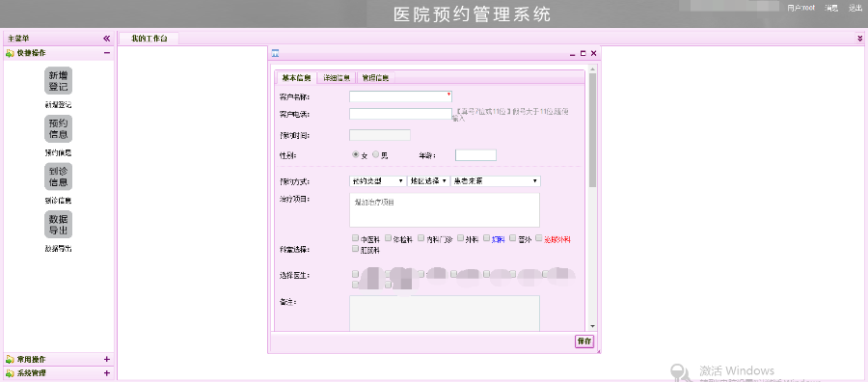Focus the 客户电话 input field
Screen dimensions: 868x382
401,114
